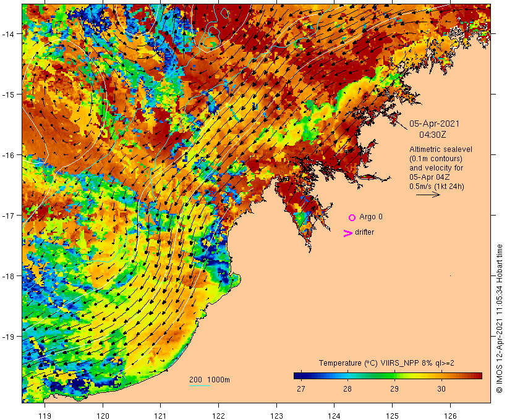Image resolution: width=507 pixels, height=420 pixels.
Task: Click latitude label '-18'
Action: [8, 276]
